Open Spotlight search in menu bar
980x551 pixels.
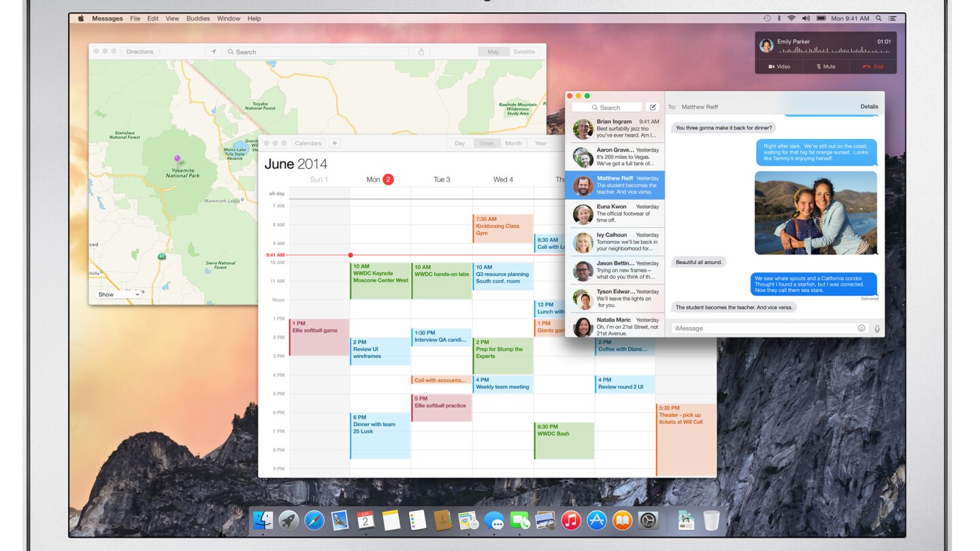pyautogui.click(x=879, y=18)
